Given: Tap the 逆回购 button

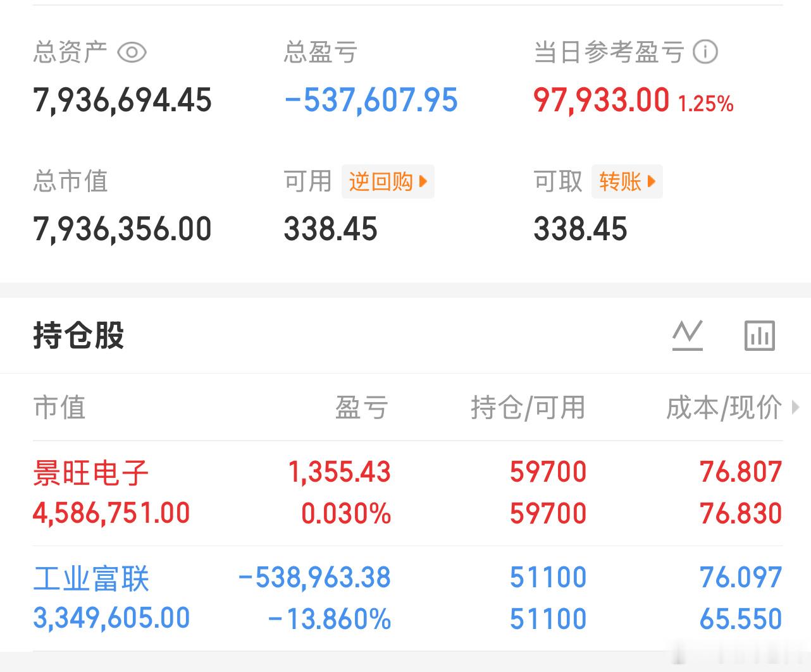Looking at the screenshot, I should coord(388,182).
